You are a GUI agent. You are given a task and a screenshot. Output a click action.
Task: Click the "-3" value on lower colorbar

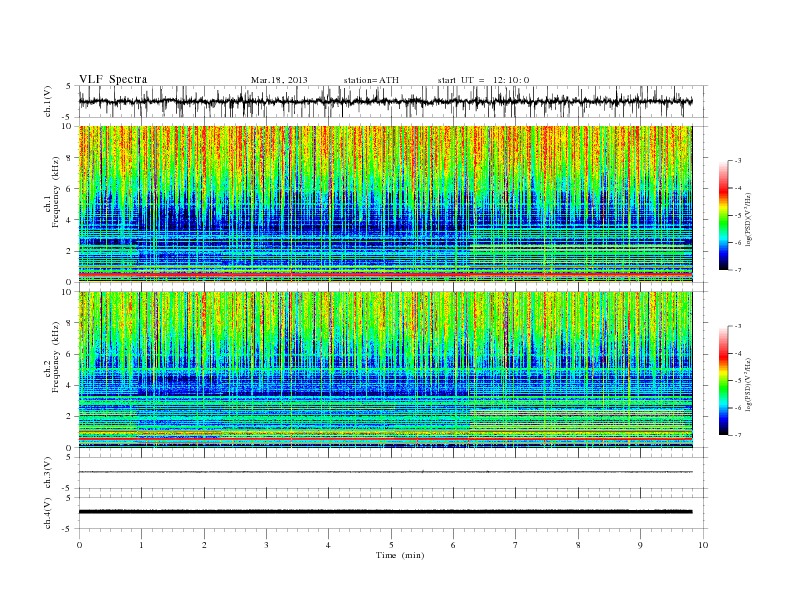737,326
